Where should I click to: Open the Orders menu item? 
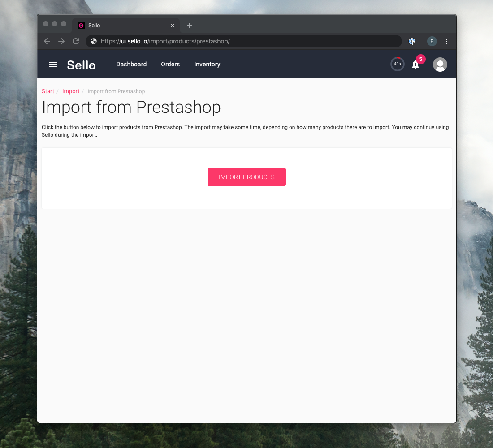click(x=170, y=64)
